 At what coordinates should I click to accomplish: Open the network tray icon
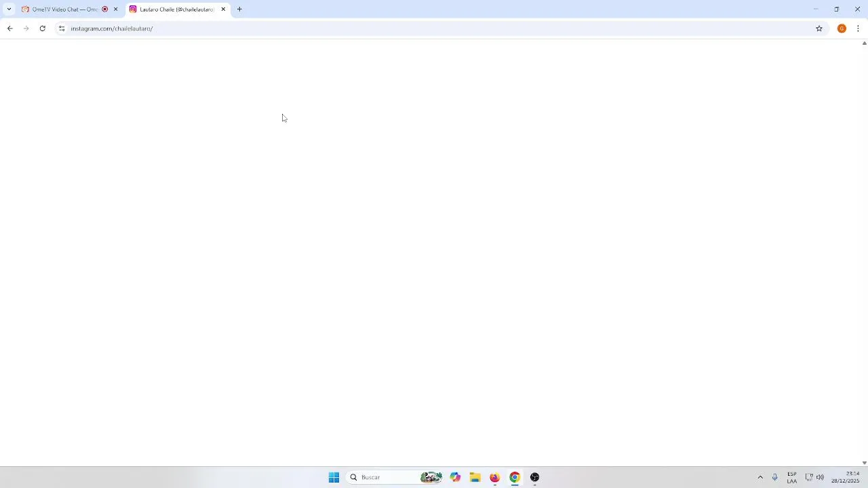click(808, 477)
